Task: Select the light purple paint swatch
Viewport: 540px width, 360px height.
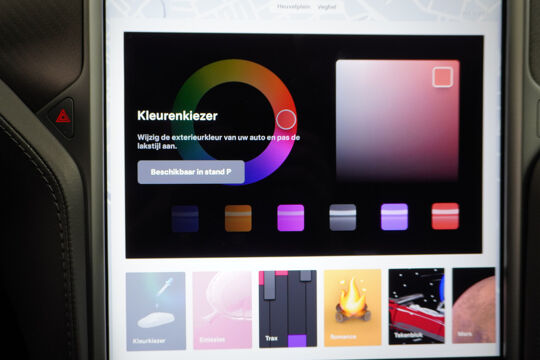Action: pos(394,217)
